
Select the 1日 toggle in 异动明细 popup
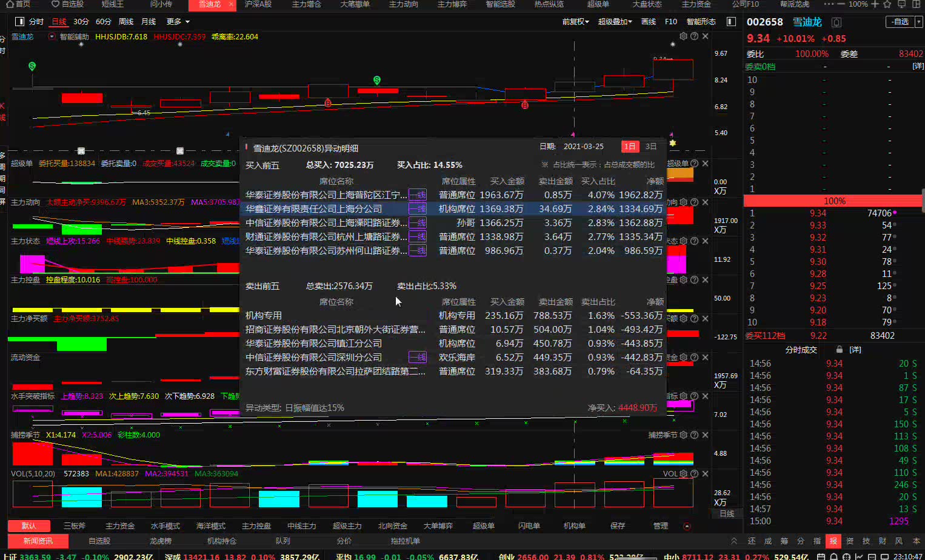630,147
